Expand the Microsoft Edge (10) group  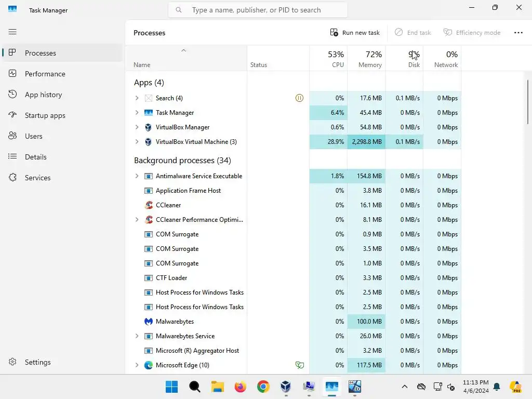(x=137, y=365)
